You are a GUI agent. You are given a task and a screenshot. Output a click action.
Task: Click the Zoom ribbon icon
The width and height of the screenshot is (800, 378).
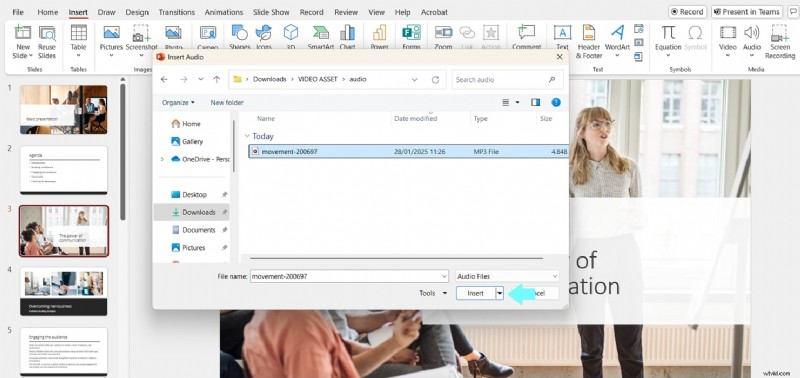tap(443, 33)
